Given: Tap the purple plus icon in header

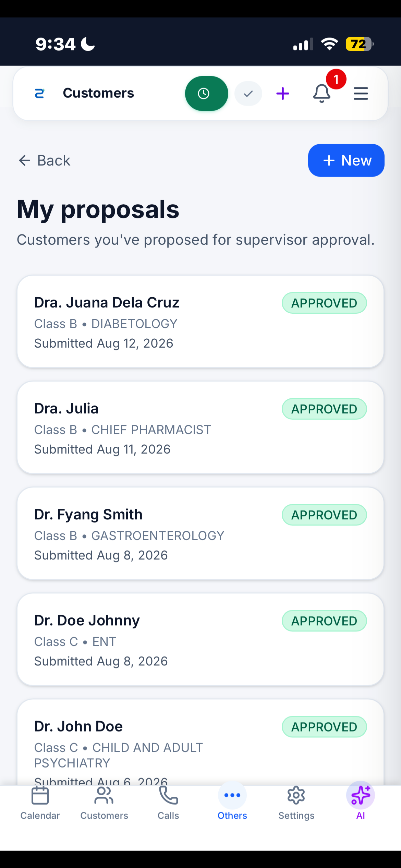Looking at the screenshot, I should click(283, 94).
